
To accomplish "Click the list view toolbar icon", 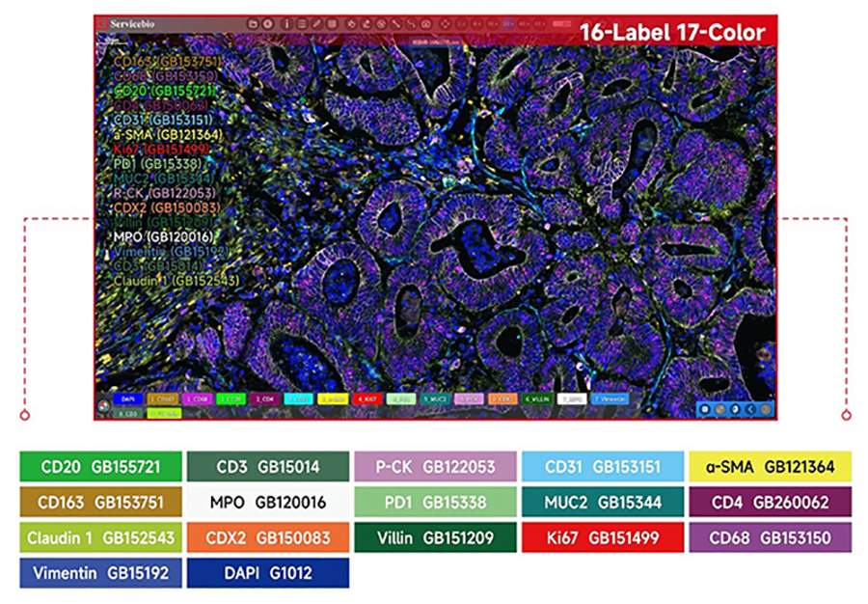I will pyautogui.click(x=303, y=23).
